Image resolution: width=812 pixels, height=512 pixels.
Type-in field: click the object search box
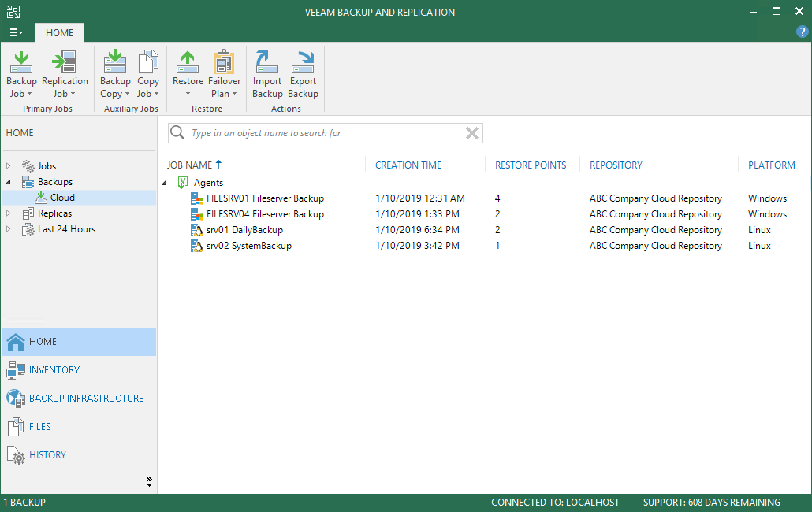click(326, 133)
